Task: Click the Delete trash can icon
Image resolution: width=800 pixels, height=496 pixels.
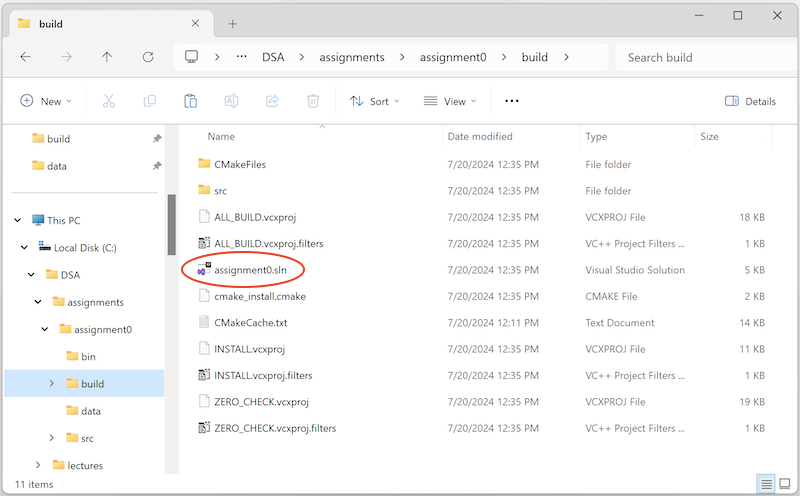Action: click(x=313, y=101)
